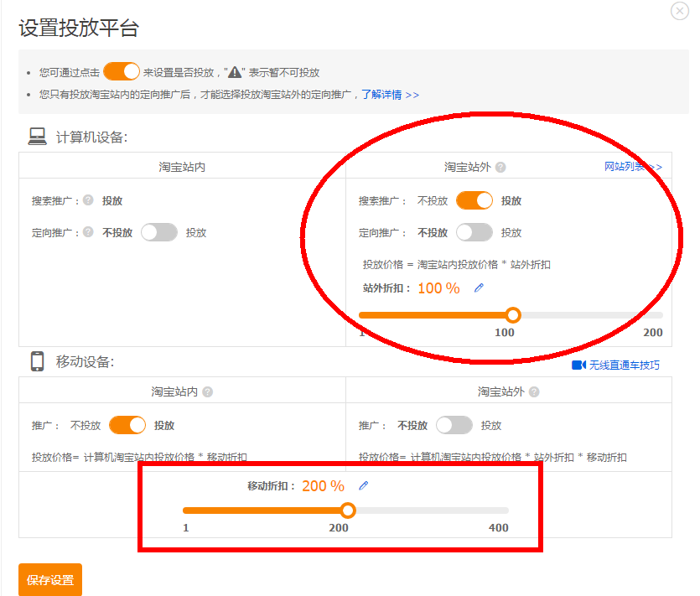Click help icon beside 移动设备 淘宝站外

[x=534, y=392]
